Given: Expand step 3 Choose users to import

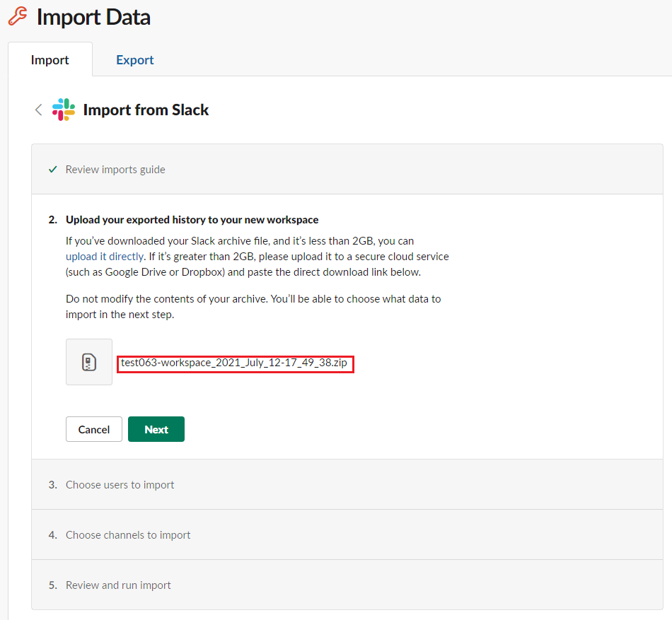Looking at the screenshot, I should 347,485.
